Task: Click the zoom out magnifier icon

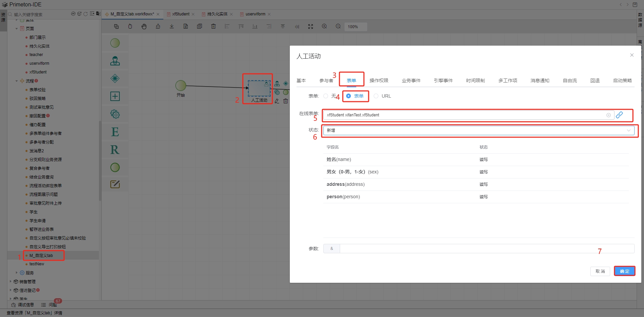Action: 338,27
